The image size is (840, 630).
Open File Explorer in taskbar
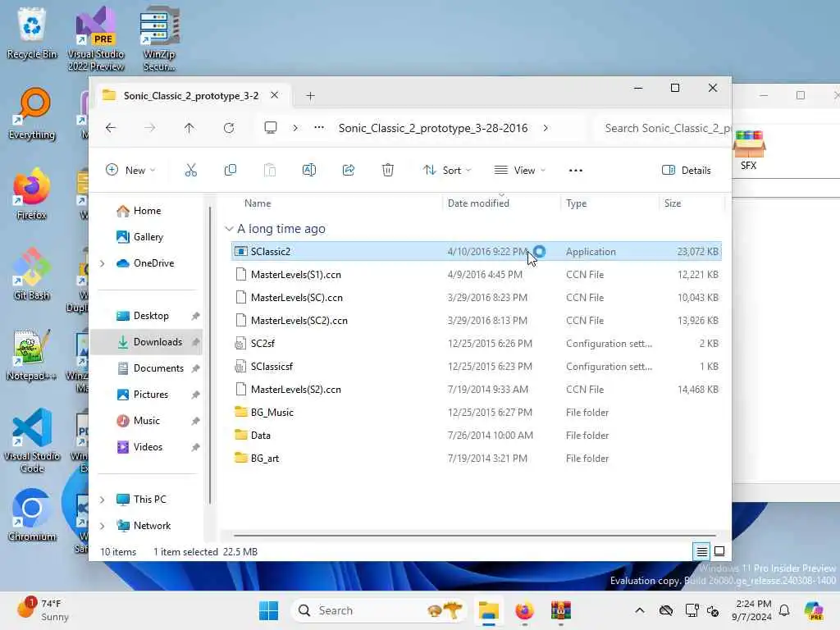[x=489, y=610]
